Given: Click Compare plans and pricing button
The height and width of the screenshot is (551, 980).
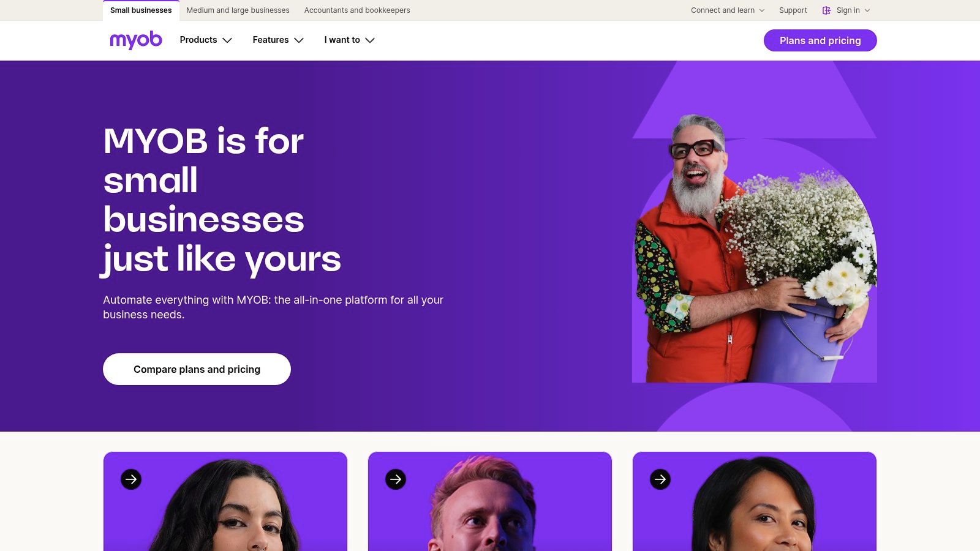Looking at the screenshot, I should click(x=197, y=369).
